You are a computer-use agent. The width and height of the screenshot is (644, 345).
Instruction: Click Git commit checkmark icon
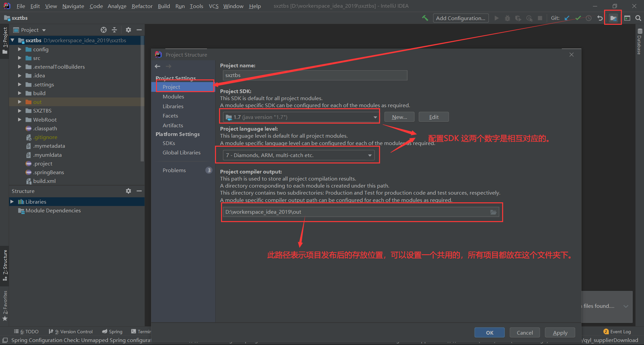578,18
